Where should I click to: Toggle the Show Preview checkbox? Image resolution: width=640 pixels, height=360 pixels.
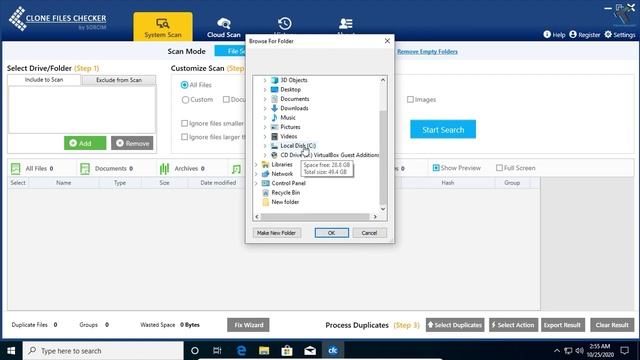[x=436, y=168]
